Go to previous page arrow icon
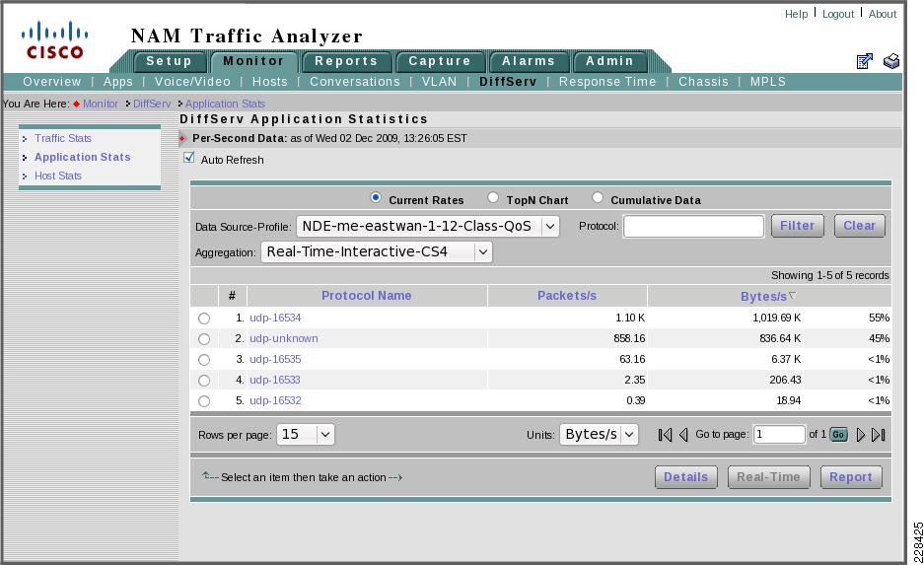The image size is (924, 565). (x=683, y=435)
